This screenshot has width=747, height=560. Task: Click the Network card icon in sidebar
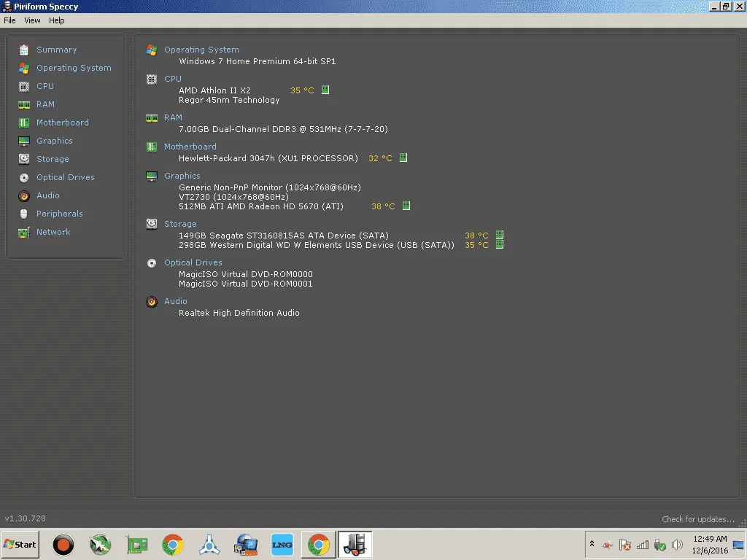(x=24, y=233)
